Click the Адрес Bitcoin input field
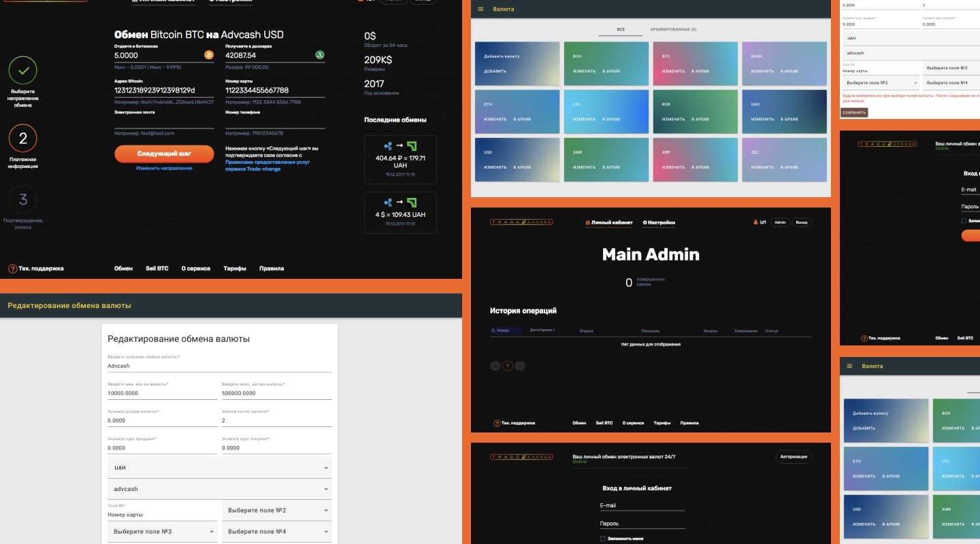Image resolution: width=980 pixels, height=544 pixels. pos(164,90)
